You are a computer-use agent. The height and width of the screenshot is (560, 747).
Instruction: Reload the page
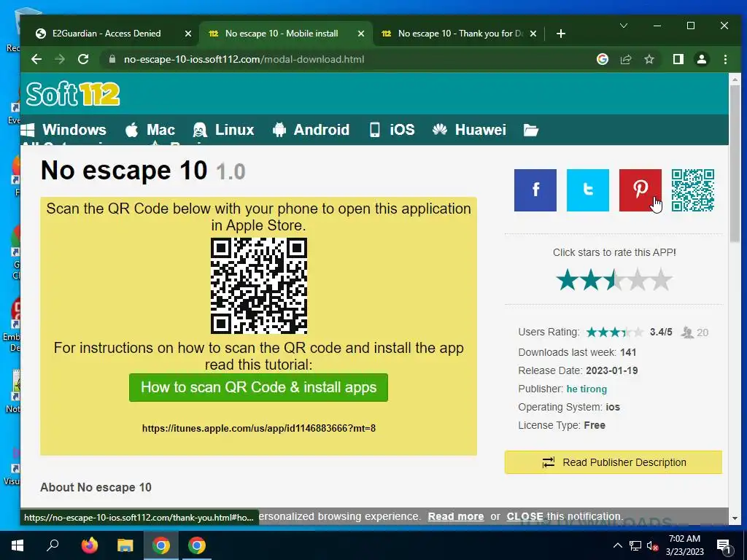pyautogui.click(x=83, y=59)
